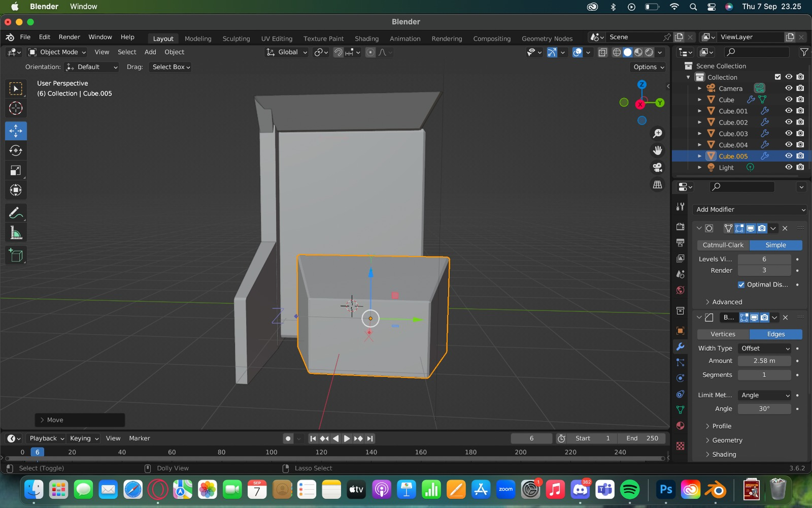Screen dimensions: 812x508
Task: Select the Transform tool
Action: (16, 190)
